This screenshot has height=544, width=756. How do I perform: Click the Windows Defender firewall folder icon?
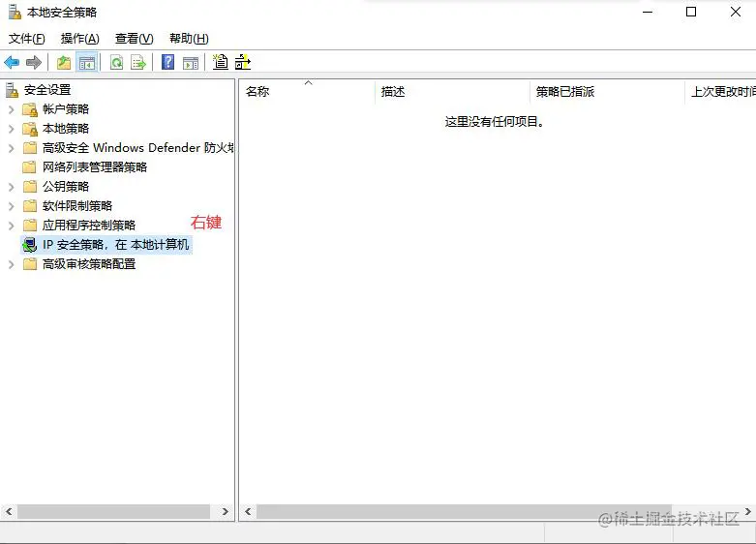[x=30, y=147]
